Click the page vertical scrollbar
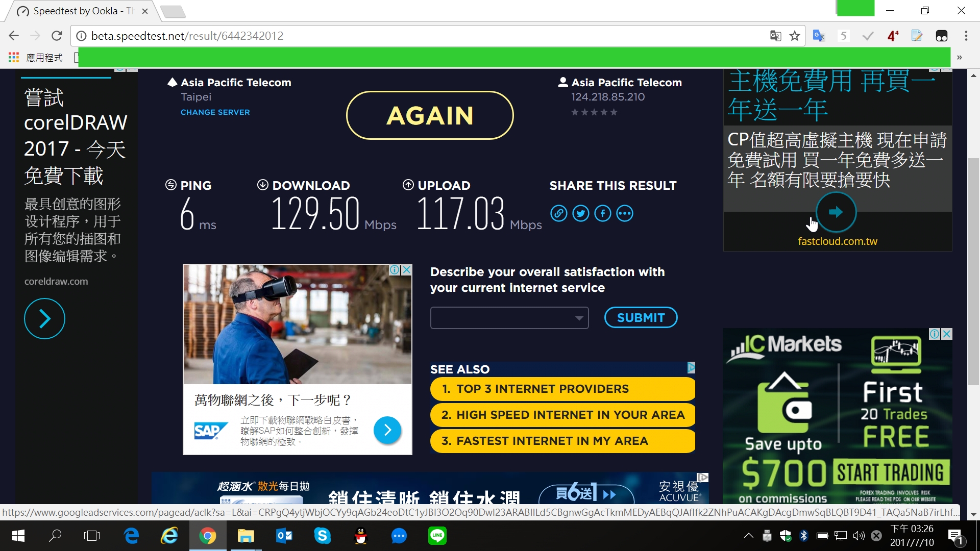Screen dimensions: 980x551 (973, 272)
